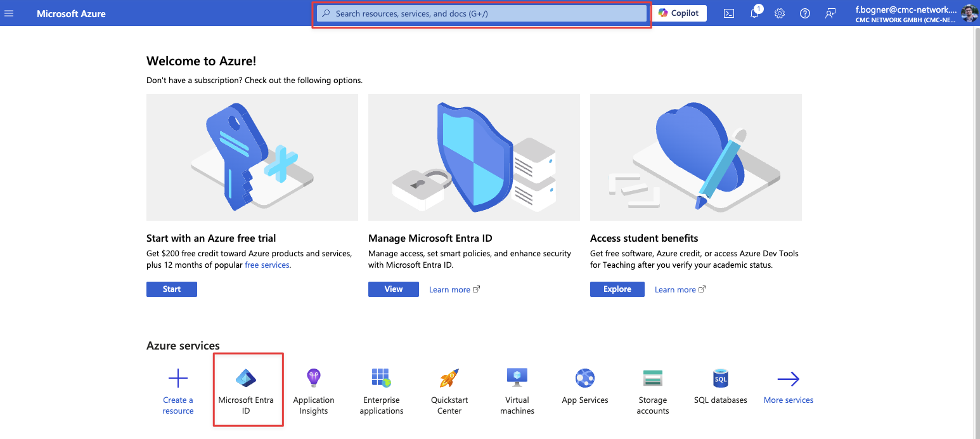This screenshot has height=439, width=980.
Task: Open the portal settings gear
Action: coord(780,13)
